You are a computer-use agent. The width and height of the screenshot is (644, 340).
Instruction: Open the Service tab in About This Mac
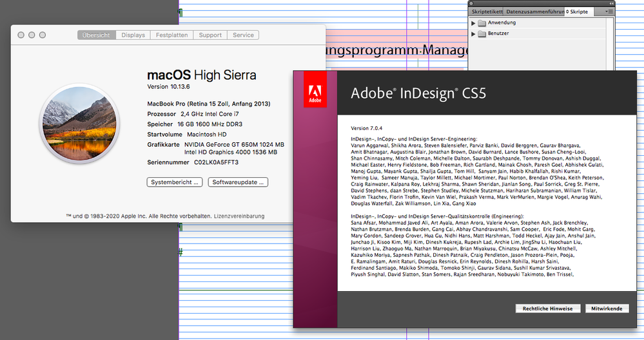pos(243,35)
